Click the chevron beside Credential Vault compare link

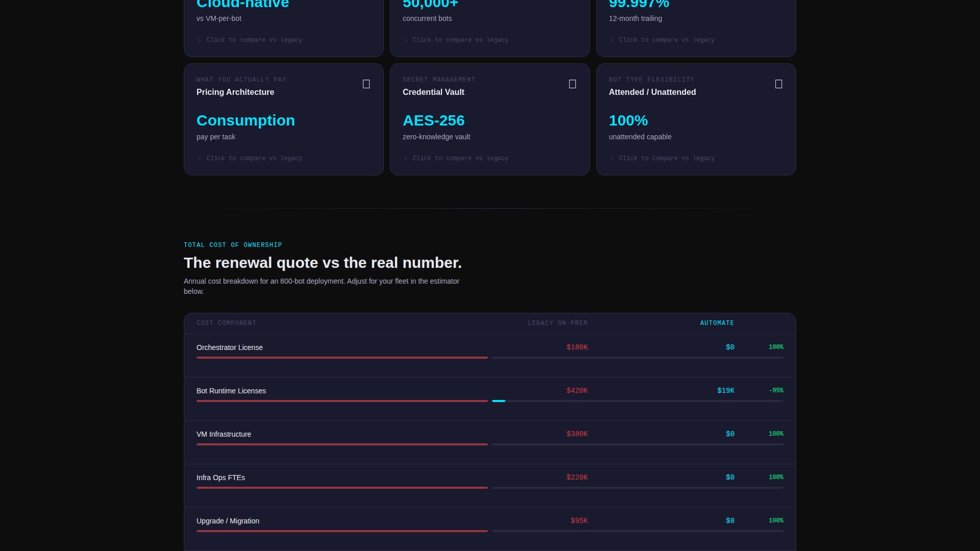[406, 158]
